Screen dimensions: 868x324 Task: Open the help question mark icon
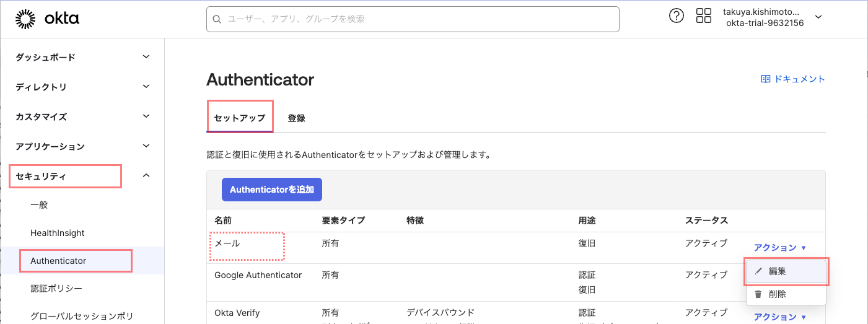coord(676,17)
